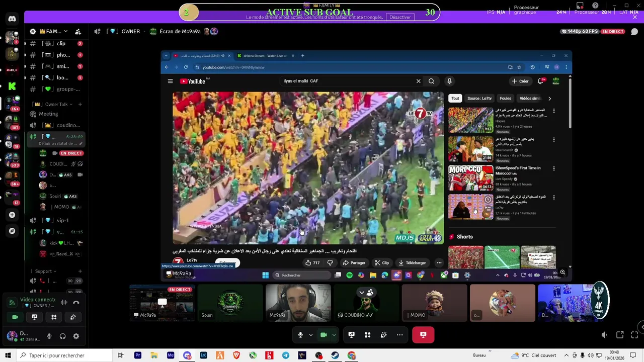Invite members icon beside server name

[78, 31]
